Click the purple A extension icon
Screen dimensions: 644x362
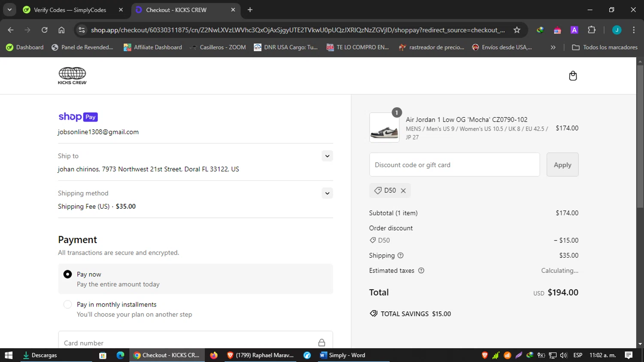click(x=574, y=30)
